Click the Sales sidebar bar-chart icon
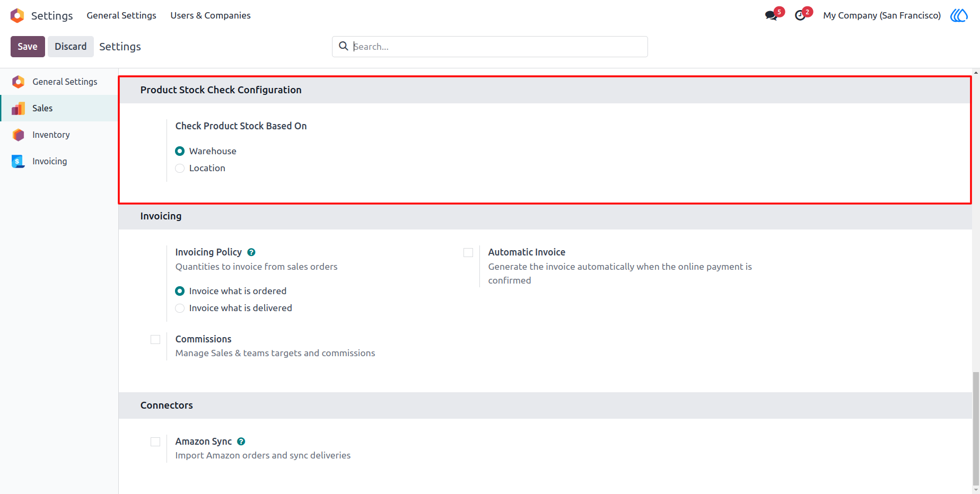980x494 pixels. coord(18,108)
